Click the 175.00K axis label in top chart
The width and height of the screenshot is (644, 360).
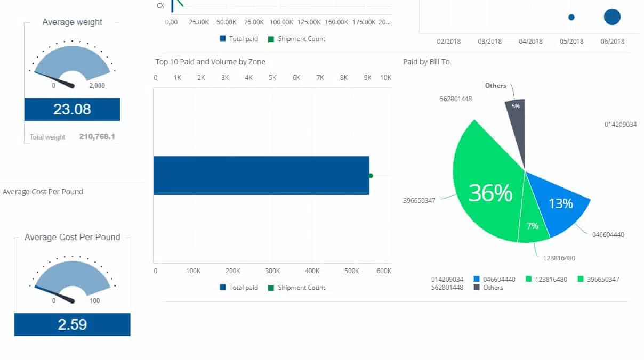tap(364, 22)
